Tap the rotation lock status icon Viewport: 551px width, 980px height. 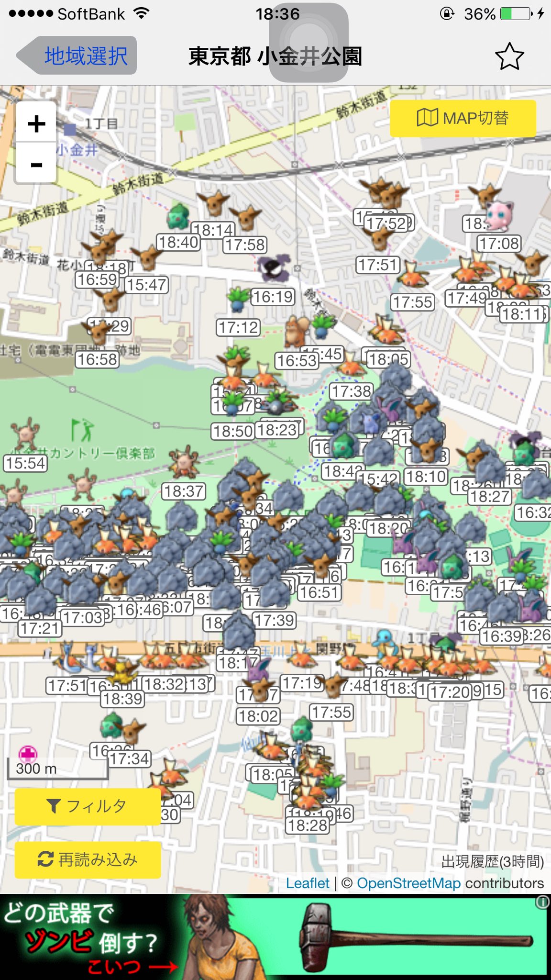447,13
